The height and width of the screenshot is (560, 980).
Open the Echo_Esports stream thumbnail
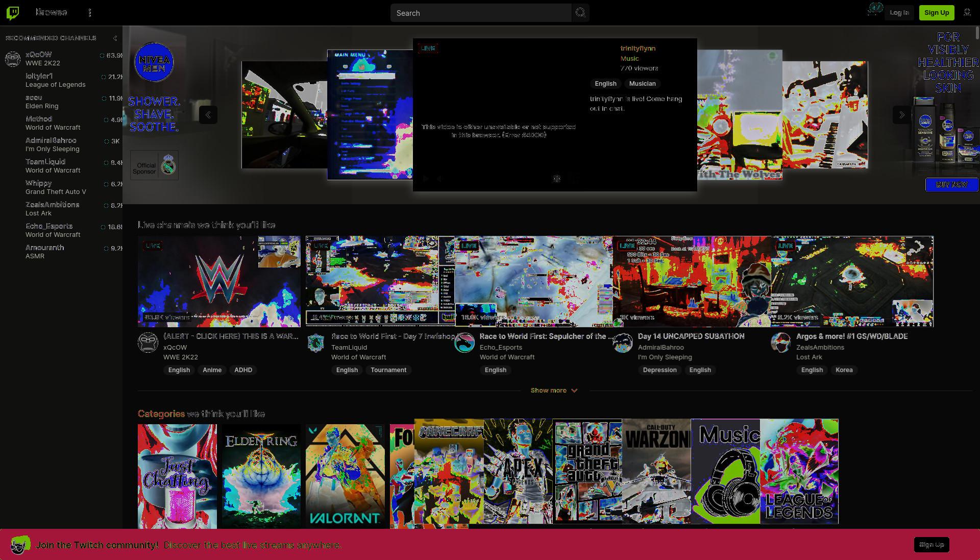coord(533,281)
